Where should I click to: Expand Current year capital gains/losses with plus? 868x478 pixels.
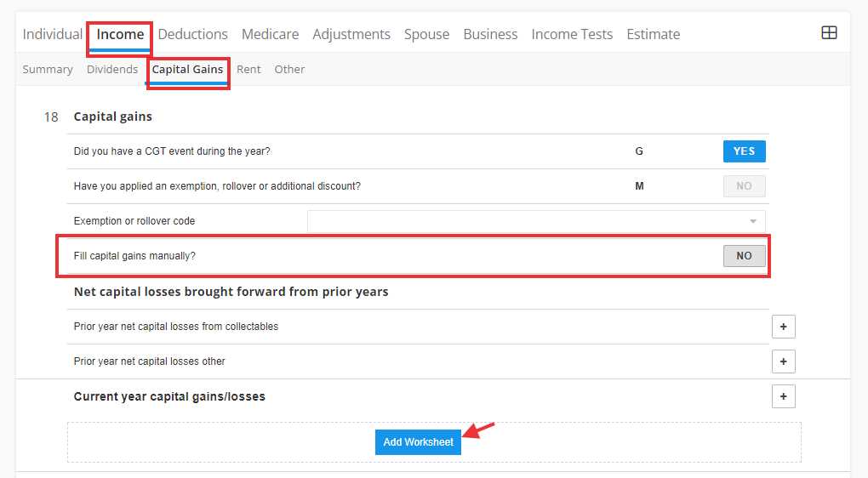click(x=783, y=396)
